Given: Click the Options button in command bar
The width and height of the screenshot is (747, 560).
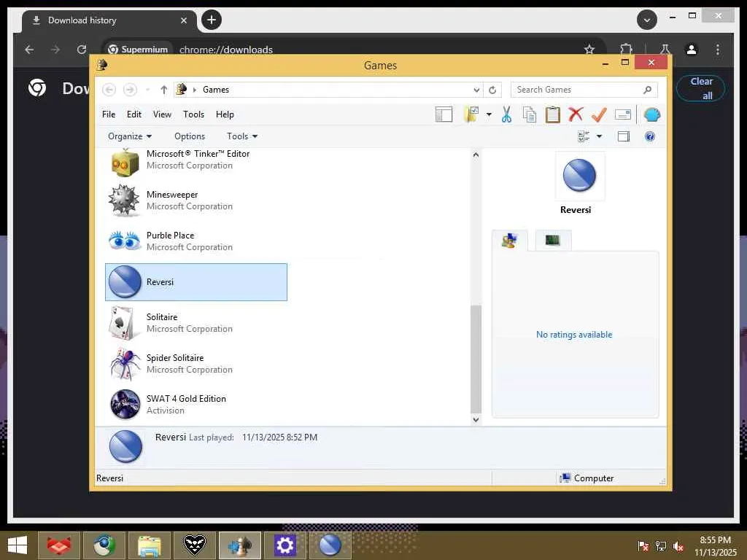Looking at the screenshot, I should (190, 136).
